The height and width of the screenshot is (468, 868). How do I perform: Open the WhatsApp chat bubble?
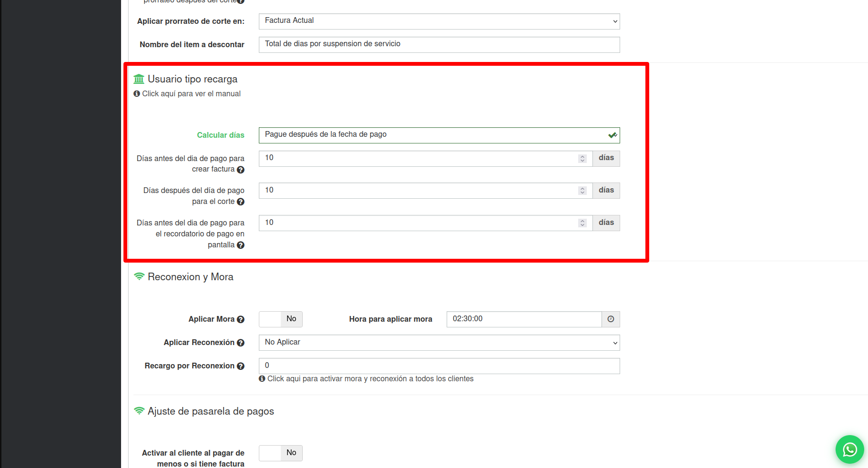849,449
